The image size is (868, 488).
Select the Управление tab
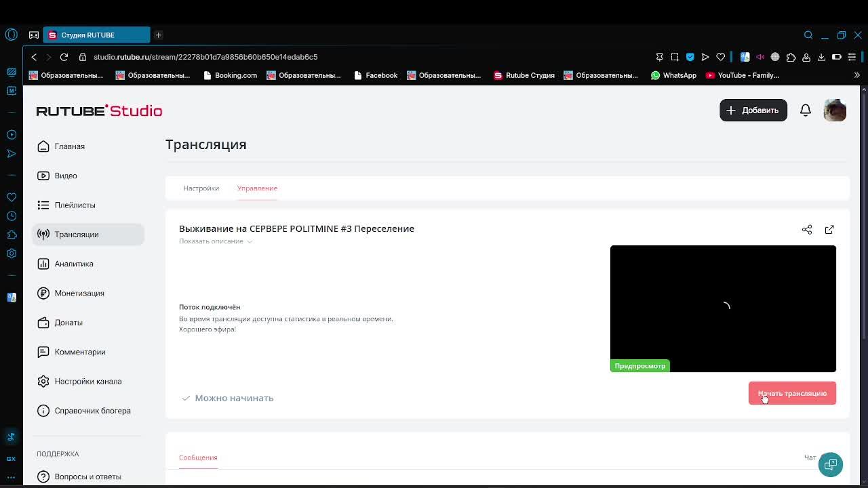(257, 188)
